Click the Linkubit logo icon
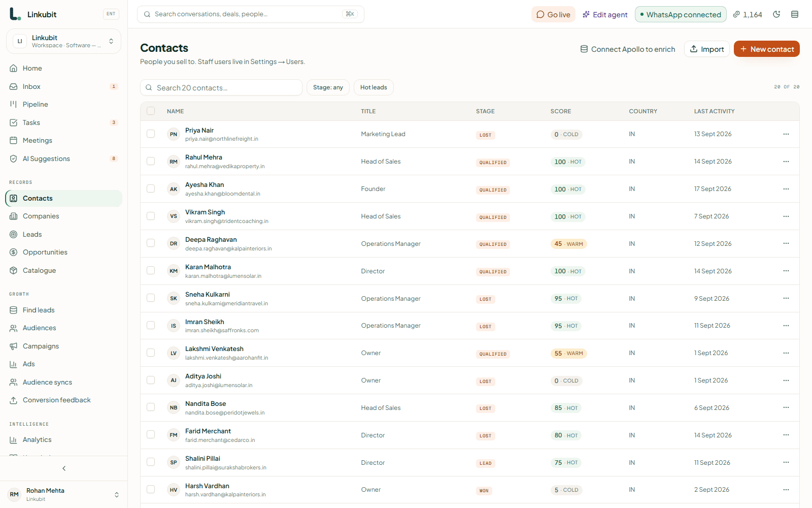 15,14
